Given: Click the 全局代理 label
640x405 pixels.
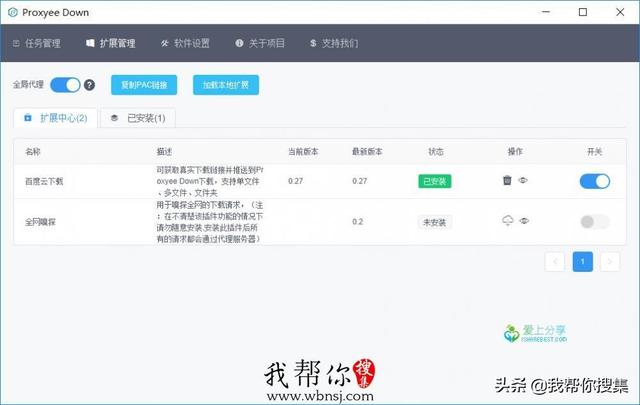Looking at the screenshot, I should [28, 85].
